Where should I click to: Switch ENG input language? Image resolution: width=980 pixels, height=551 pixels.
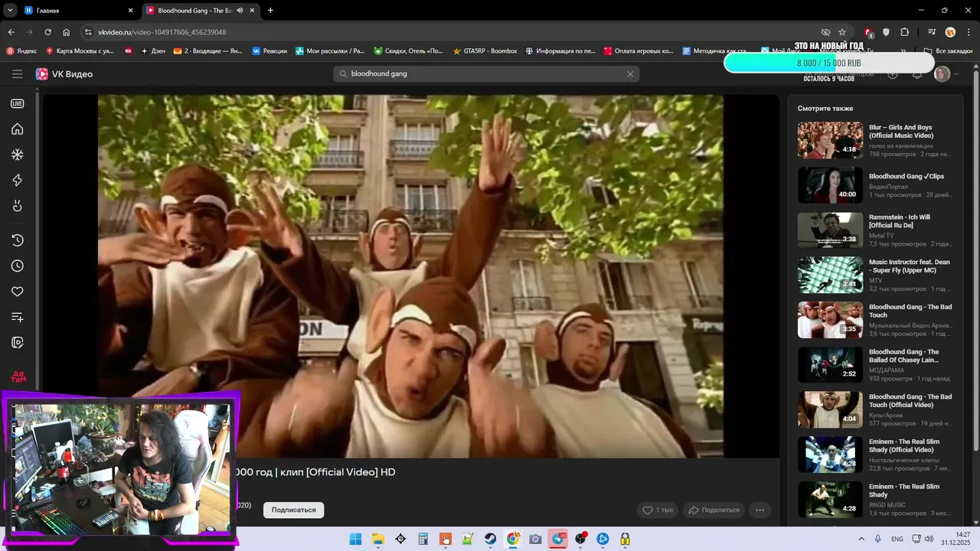click(897, 539)
